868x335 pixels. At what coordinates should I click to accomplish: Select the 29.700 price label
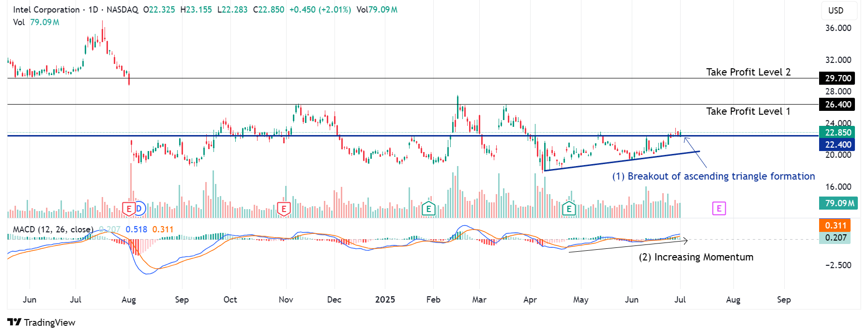[837, 78]
